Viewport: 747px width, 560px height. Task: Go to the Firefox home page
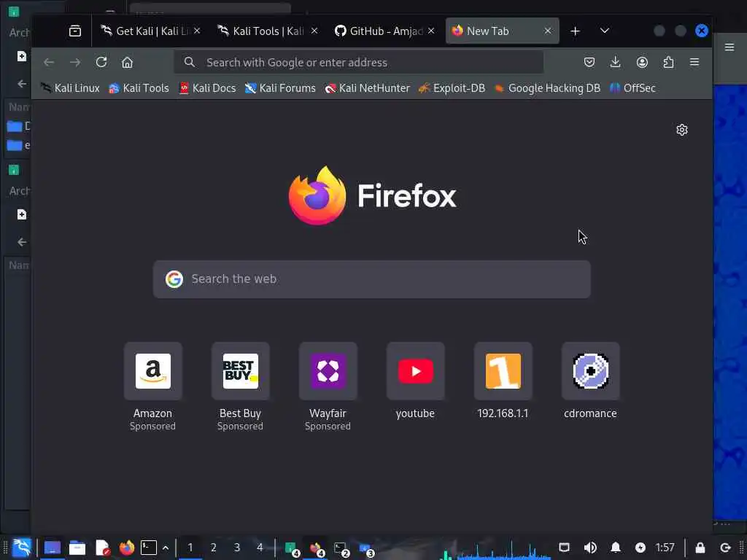click(x=127, y=63)
